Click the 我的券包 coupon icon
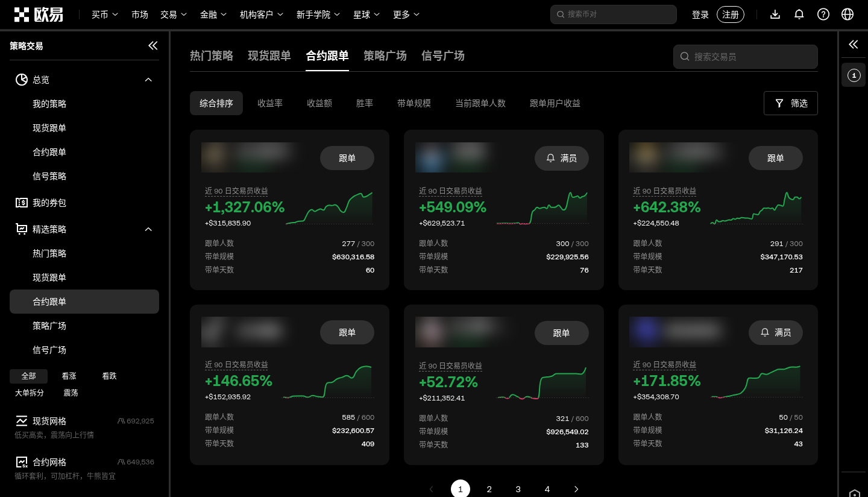Screen dimensions: 868x497 click(x=22, y=203)
